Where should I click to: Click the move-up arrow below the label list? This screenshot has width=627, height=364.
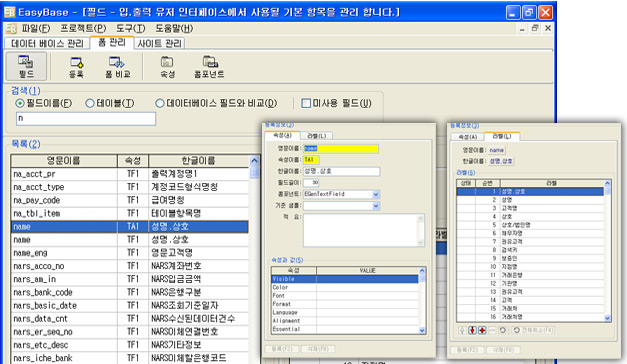pyautogui.click(x=462, y=330)
